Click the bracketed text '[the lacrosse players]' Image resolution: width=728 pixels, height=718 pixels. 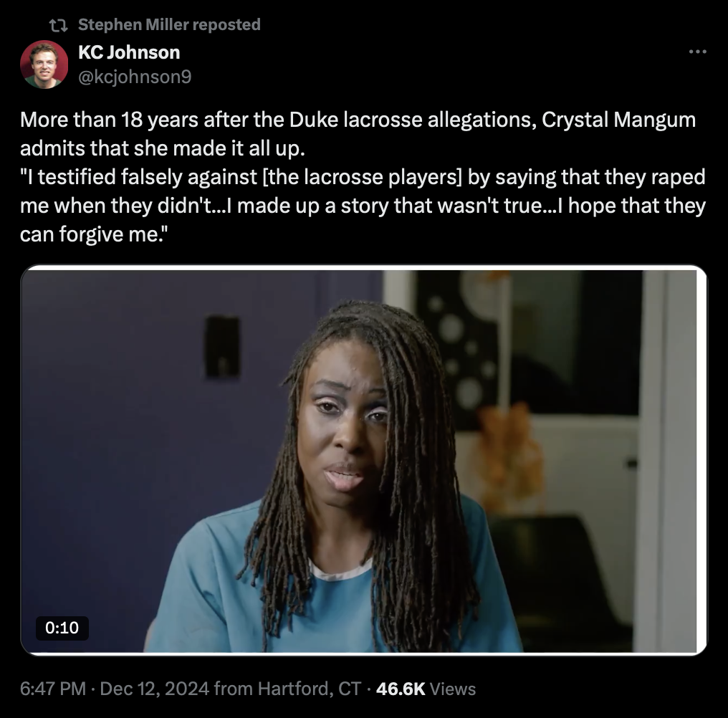point(363,177)
